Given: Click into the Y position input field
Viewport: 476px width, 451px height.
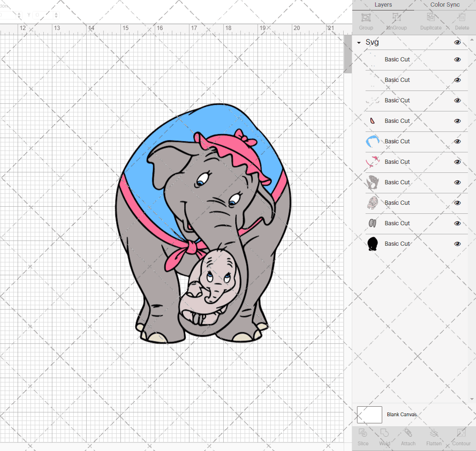Looking at the screenshot, I should (x=43, y=15).
